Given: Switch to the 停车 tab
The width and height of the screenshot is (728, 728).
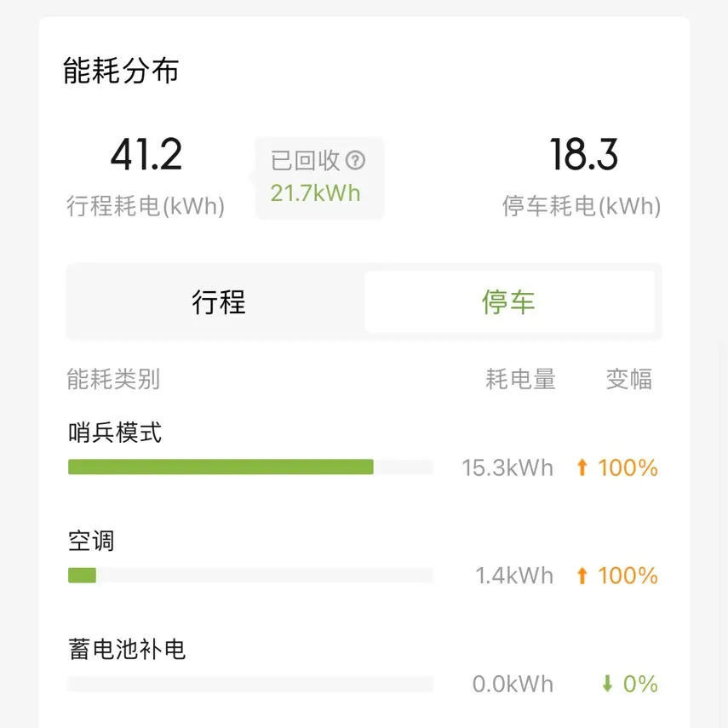Looking at the screenshot, I should pos(509,301).
